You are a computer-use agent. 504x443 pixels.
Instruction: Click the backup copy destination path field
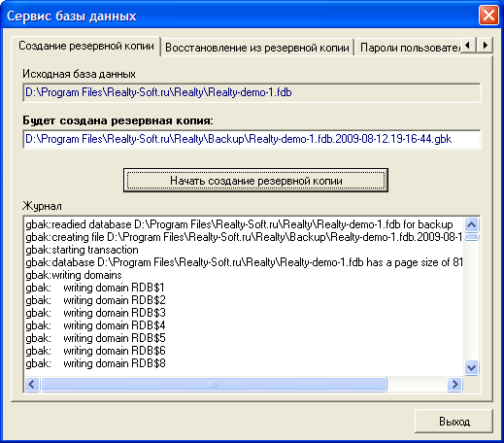point(252,139)
